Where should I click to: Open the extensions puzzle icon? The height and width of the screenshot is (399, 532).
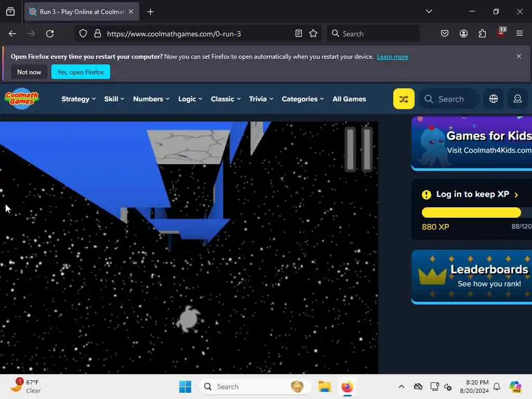click(x=482, y=34)
